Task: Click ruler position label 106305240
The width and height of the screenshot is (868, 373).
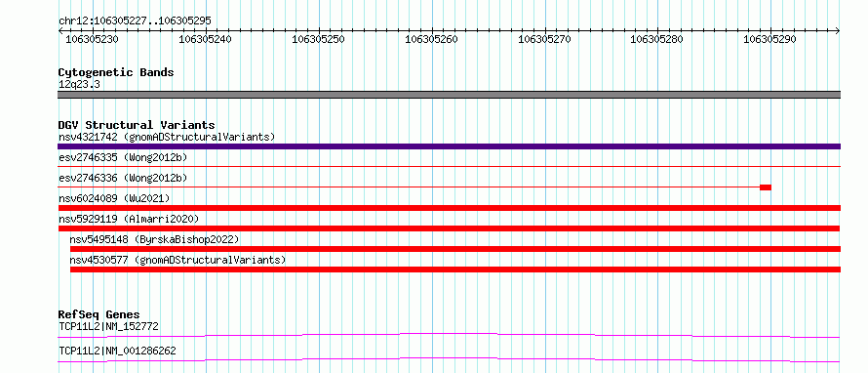Action: coord(206,39)
